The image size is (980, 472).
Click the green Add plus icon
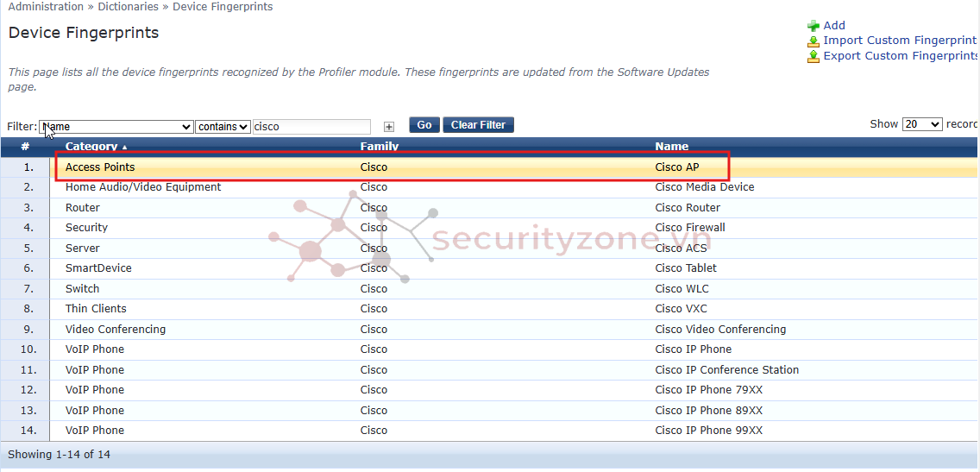pos(813,26)
